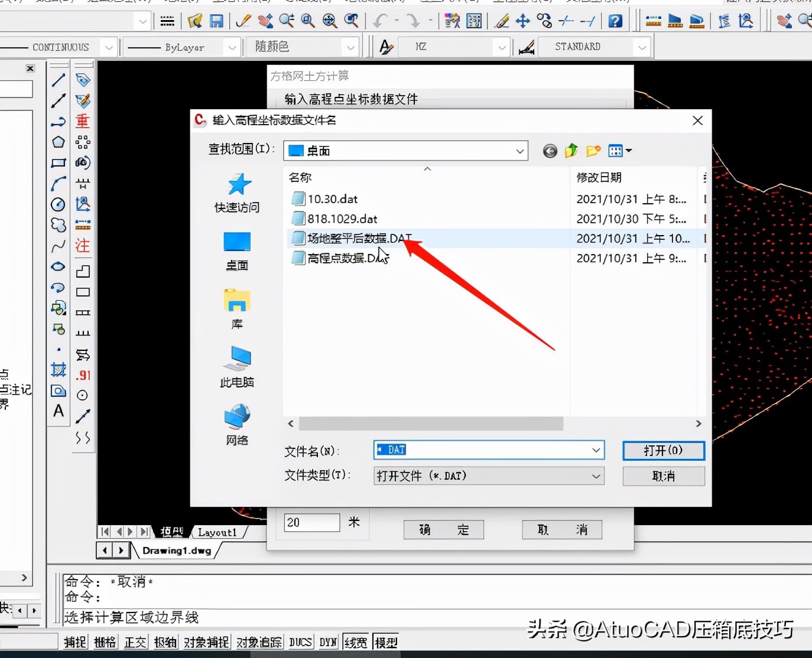Click the Text 'A' tool
Screen dimensions: 812x658
click(x=58, y=411)
